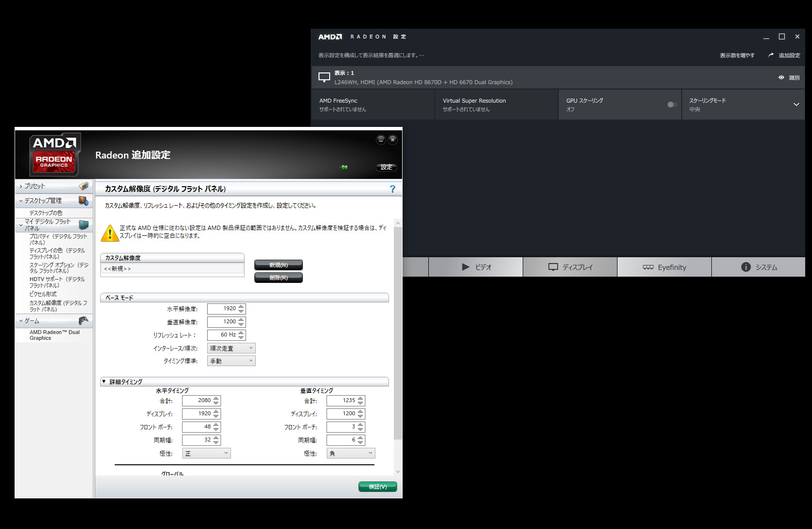Click the 水平解像度 input field
This screenshot has height=529, width=812.
[222, 309]
